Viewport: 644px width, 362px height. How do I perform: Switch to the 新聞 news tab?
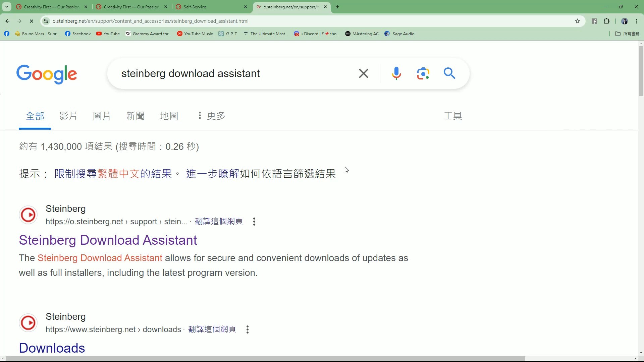135,116
